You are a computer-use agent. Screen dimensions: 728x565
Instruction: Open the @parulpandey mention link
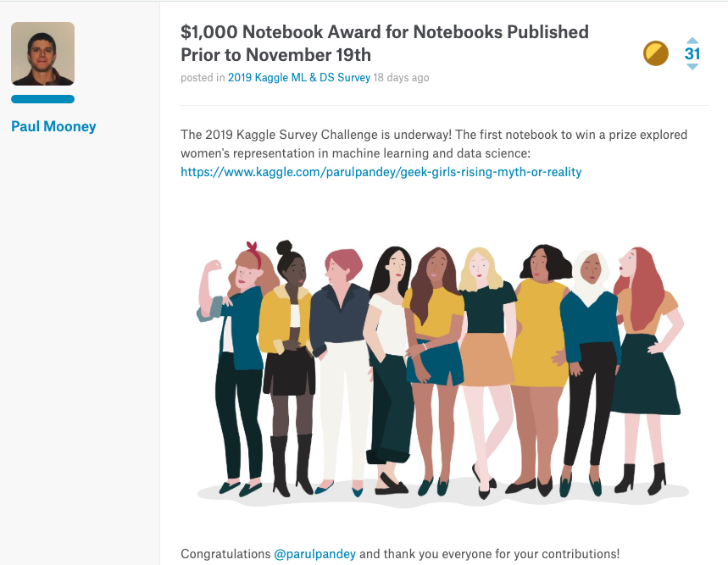coord(315,554)
